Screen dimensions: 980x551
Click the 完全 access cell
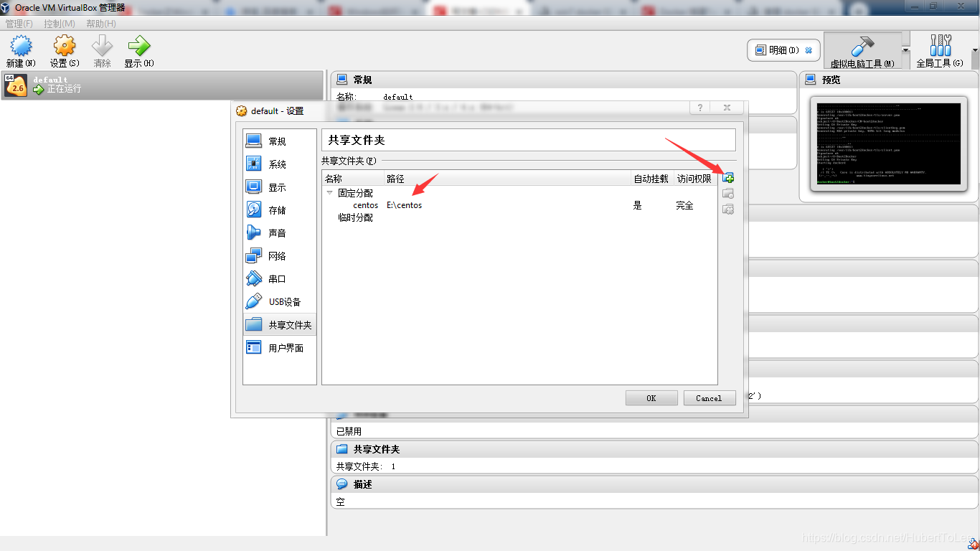pos(684,205)
